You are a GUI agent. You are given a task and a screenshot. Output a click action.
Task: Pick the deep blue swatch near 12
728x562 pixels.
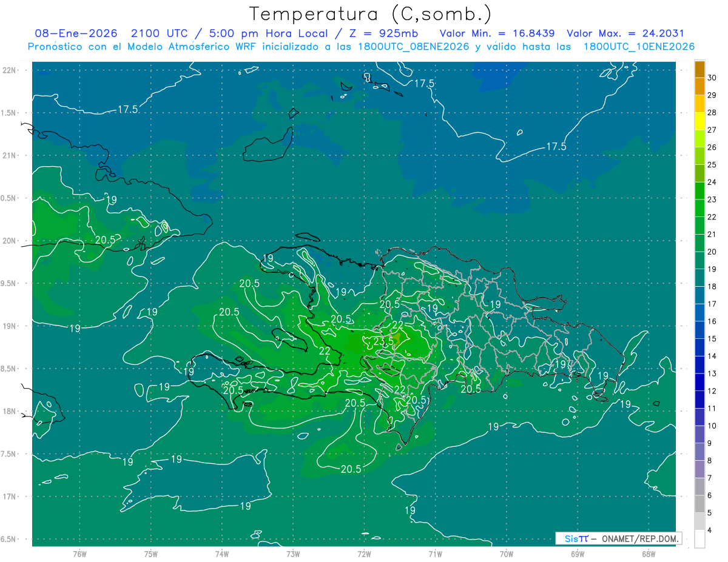699,383
